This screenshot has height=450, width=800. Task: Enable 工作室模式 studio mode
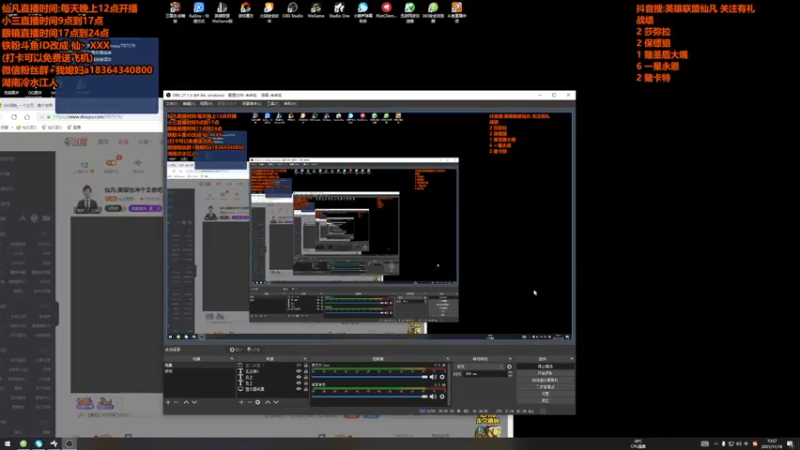(x=545, y=387)
